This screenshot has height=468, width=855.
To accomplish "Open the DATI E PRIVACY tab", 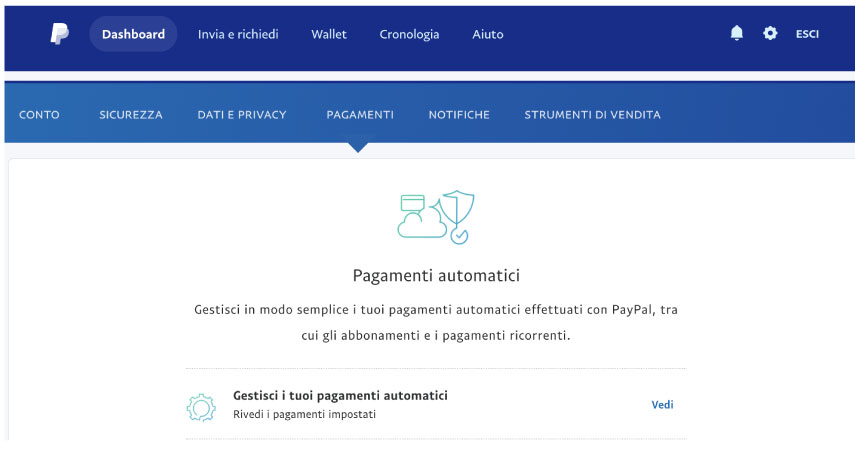I will point(242,115).
